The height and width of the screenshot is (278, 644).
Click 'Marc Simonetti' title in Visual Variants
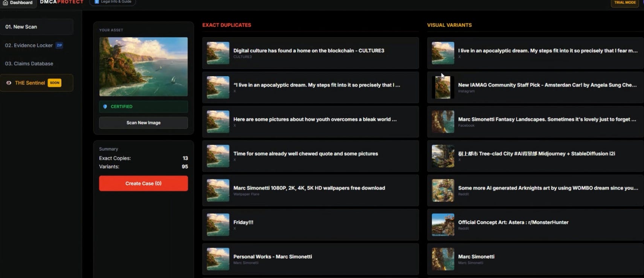tap(476, 256)
